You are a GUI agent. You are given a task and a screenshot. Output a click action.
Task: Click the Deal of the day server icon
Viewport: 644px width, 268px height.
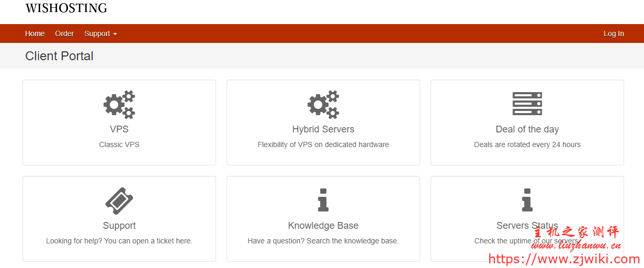pos(527,104)
